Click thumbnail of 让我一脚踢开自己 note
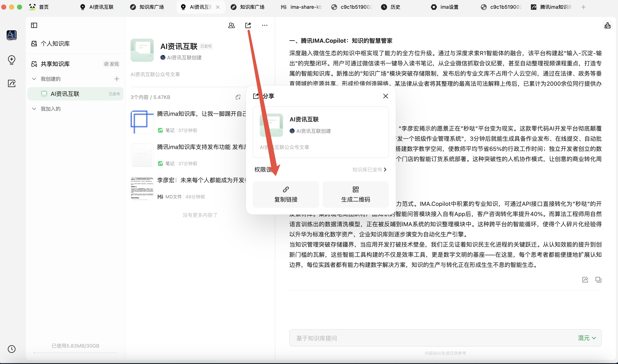Image resolution: width=618 pixels, height=364 pixels. coord(142,122)
